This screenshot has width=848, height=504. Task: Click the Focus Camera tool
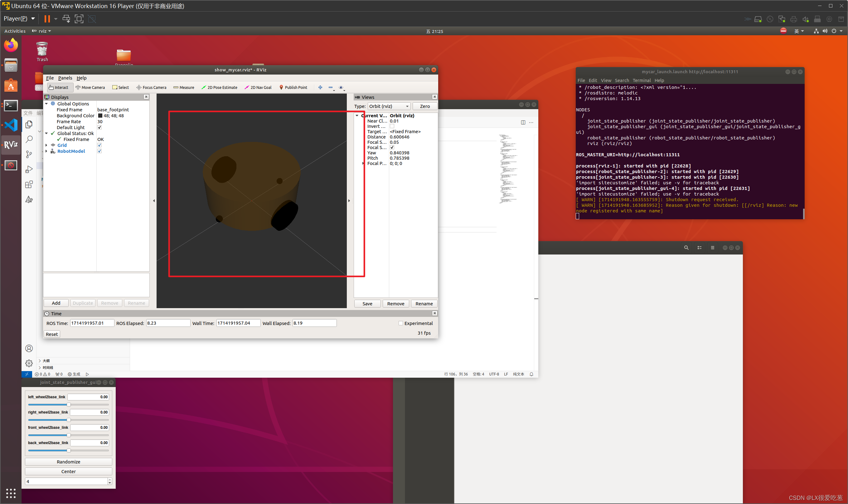[x=151, y=88]
